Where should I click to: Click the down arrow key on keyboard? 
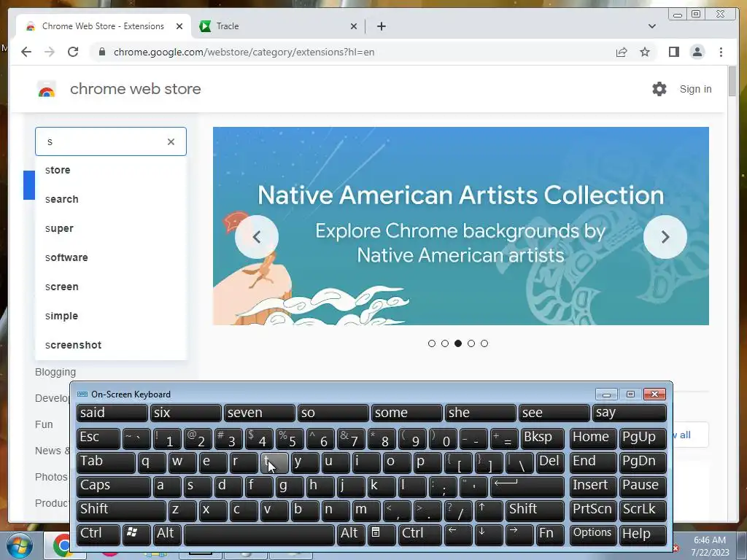pyautogui.click(x=488, y=534)
